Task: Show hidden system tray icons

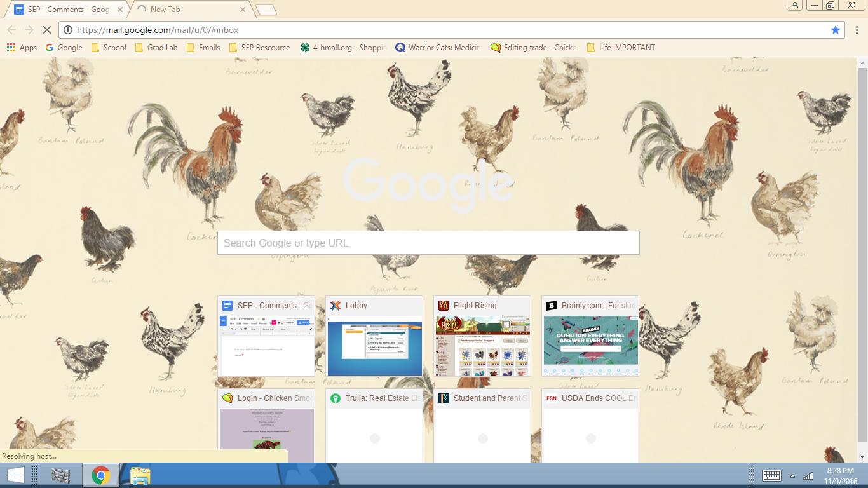Action: (x=792, y=476)
